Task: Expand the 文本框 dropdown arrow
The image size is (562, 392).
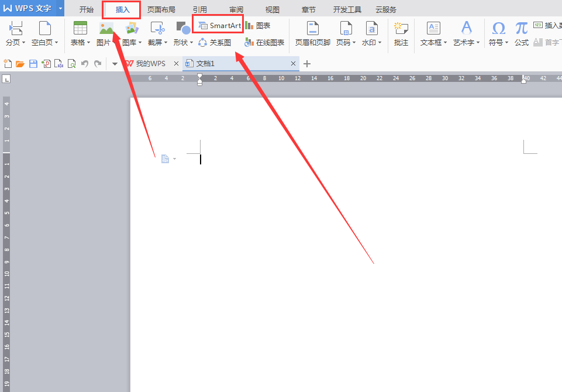Action: [x=446, y=43]
